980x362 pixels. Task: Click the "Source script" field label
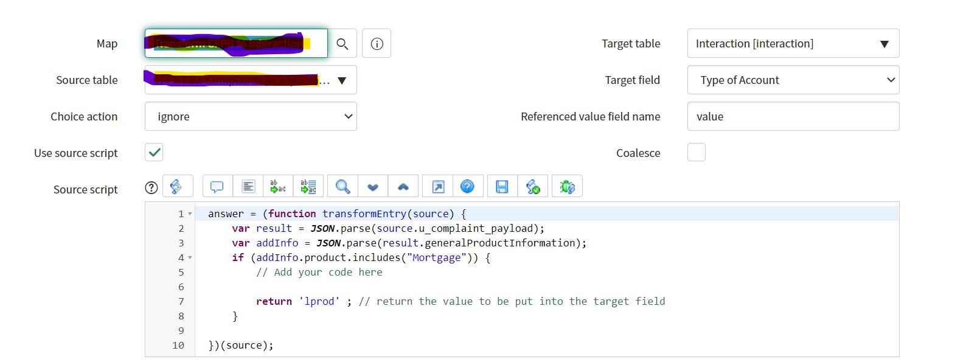point(86,189)
